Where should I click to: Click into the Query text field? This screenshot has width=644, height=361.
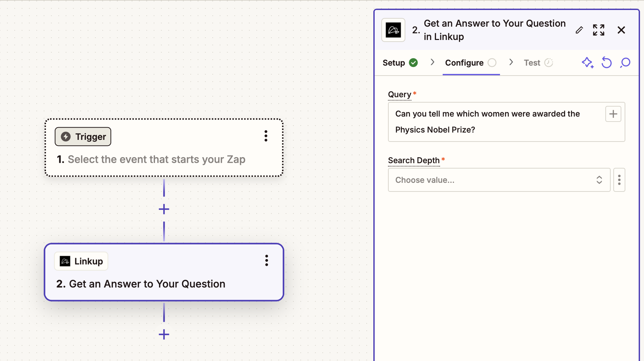click(x=493, y=122)
